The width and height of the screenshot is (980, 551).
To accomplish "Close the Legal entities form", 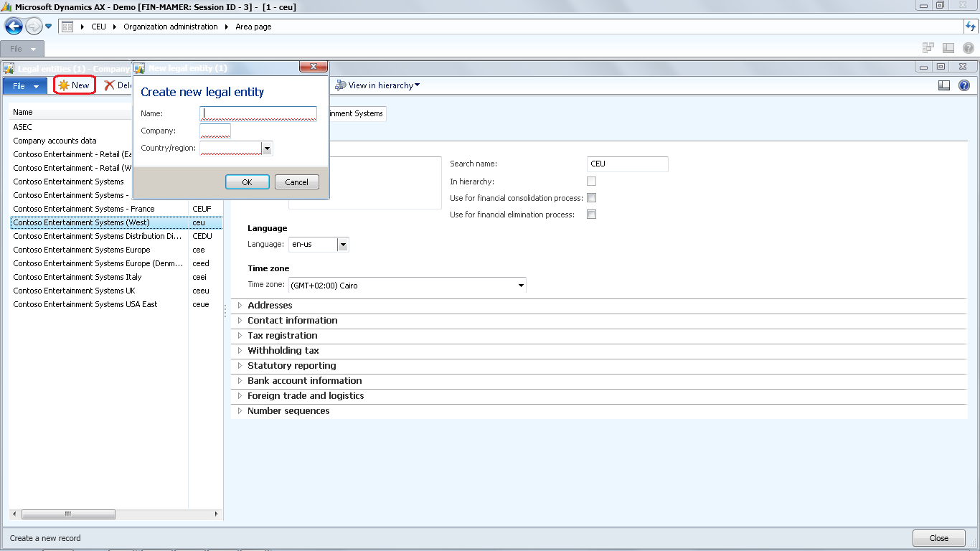I will 939,538.
